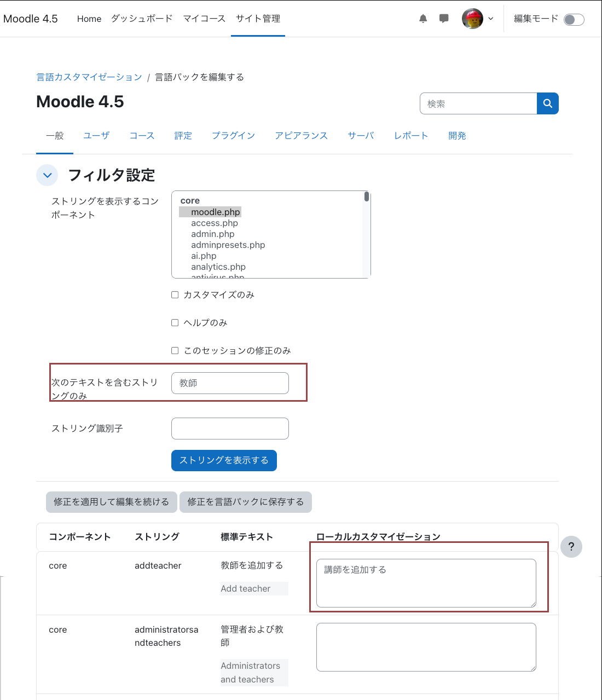Switch to the ユーザ tab
The height and width of the screenshot is (700, 602).
96,136
